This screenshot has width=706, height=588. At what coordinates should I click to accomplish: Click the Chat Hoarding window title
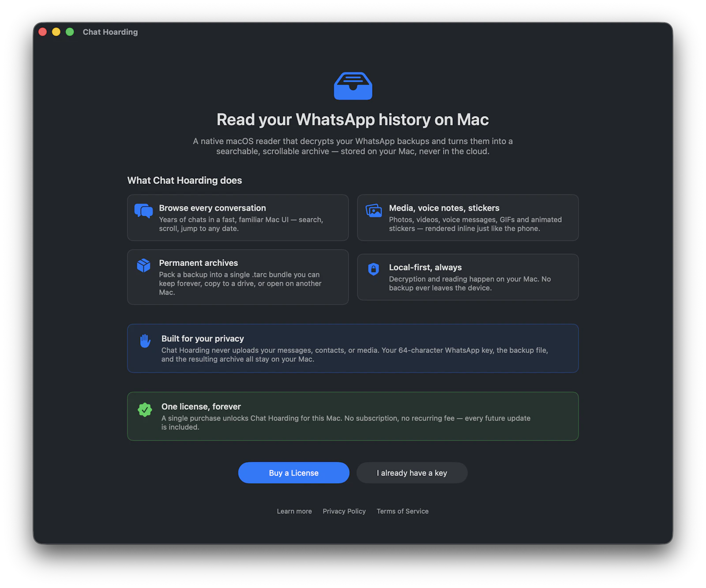110,32
